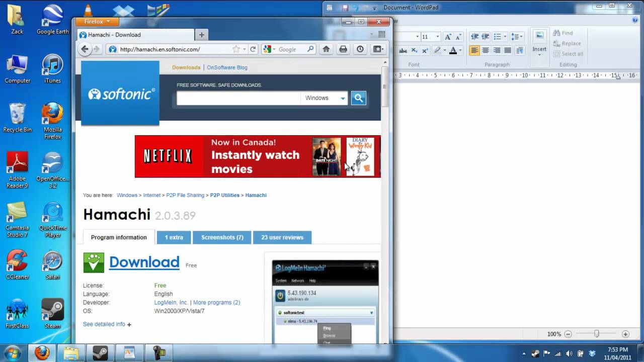The width and height of the screenshot is (644, 362).
Task: Apply WordPad font text color
Action: pos(453,50)
